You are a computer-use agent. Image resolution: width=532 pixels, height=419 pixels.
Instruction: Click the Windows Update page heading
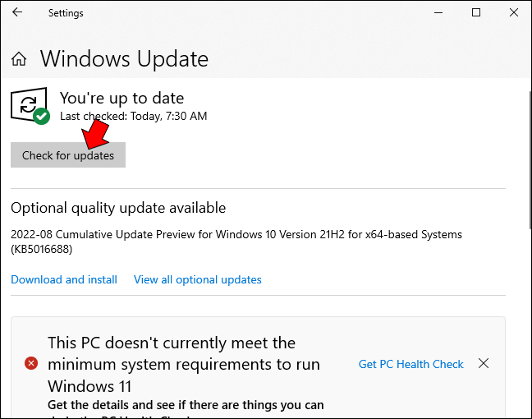124,59
